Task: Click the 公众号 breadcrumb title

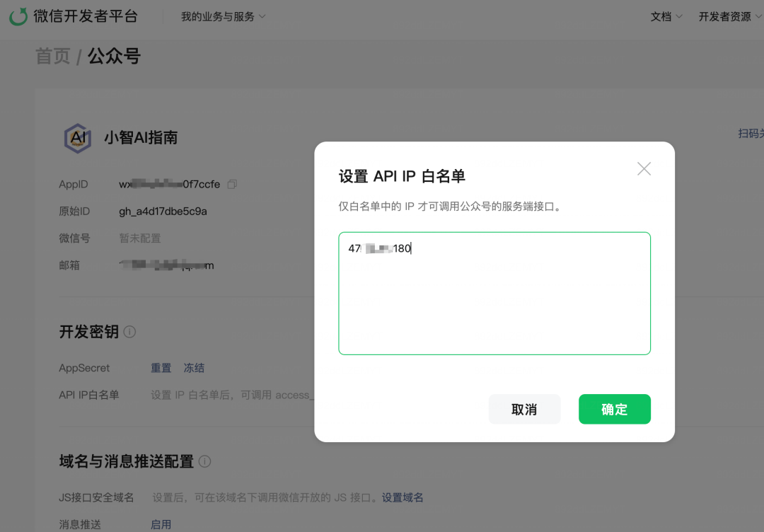Action: coord(114,57)
